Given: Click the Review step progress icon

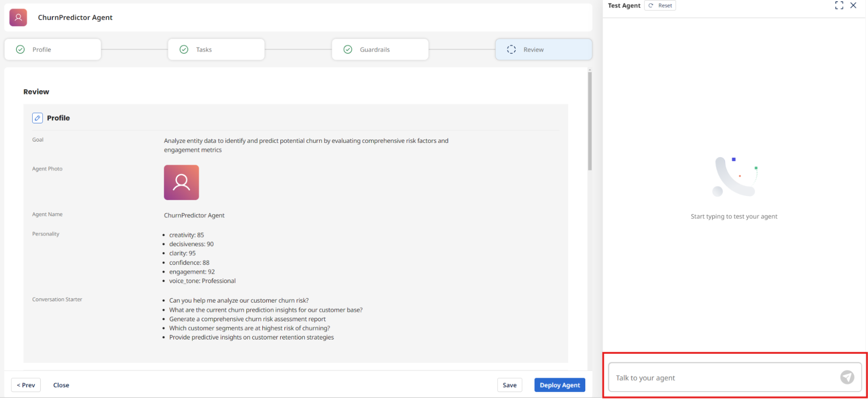Looking at the screenshot, I should pos(512,49).
